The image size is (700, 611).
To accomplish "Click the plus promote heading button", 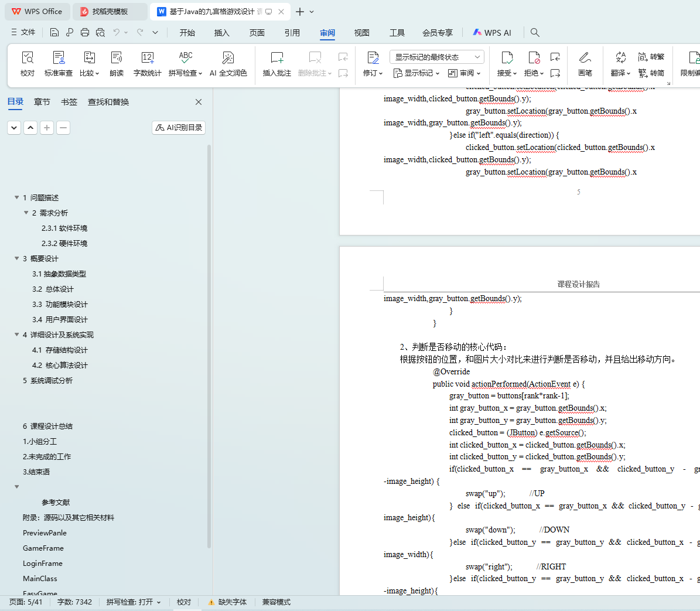I will coord(47,128).
